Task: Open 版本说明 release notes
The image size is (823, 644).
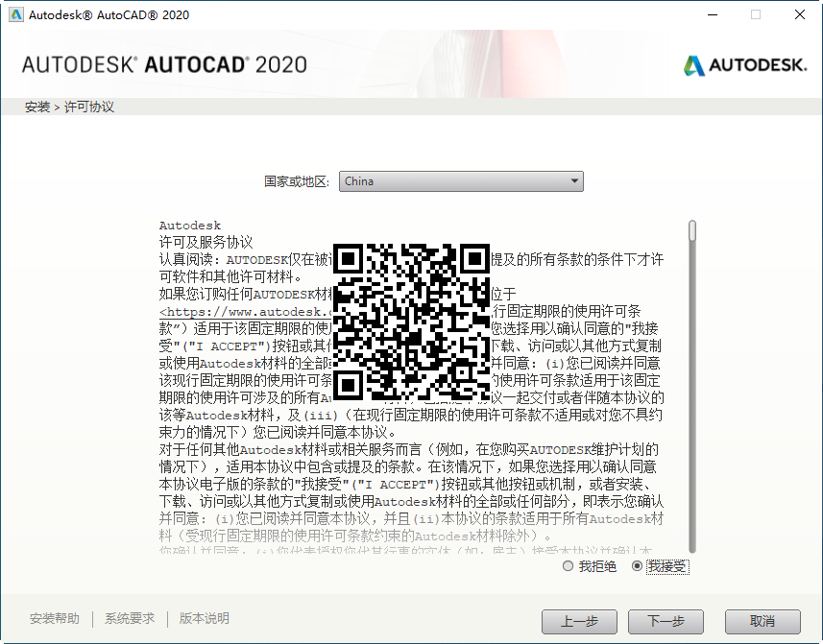Action: click(x=203, y=619)
